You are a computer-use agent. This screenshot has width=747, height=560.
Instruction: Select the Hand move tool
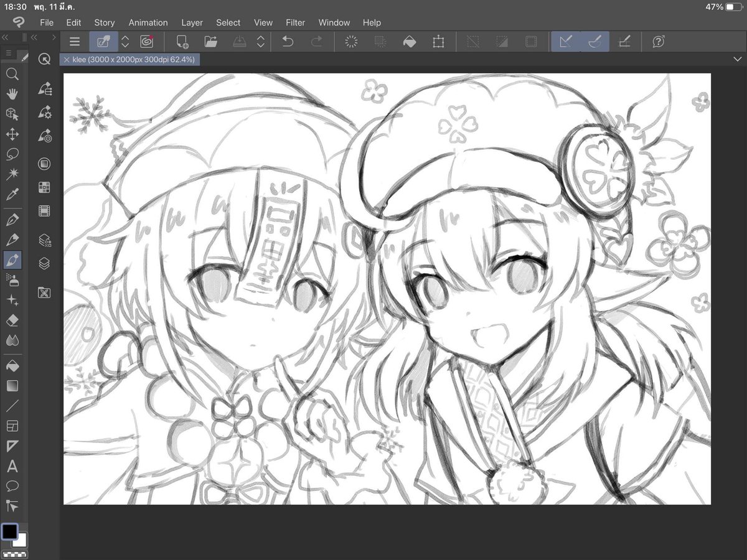click(x=12, y=95)
